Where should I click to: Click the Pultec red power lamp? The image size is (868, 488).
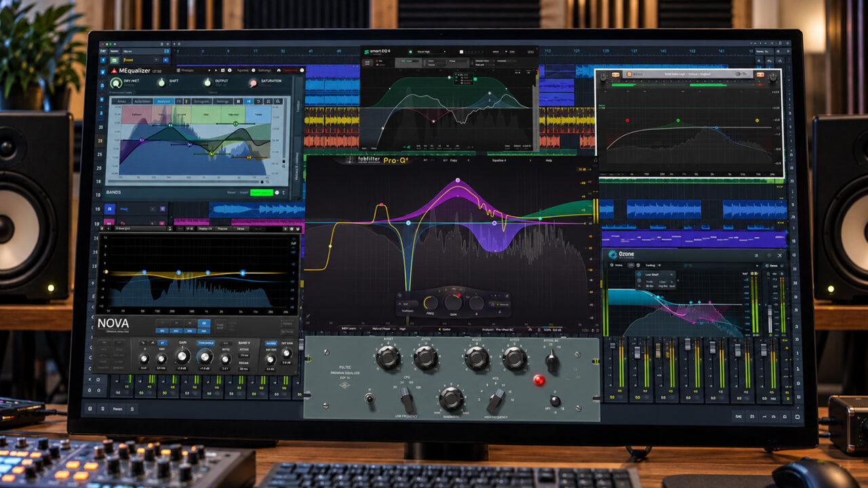click(x=539, y=380)
